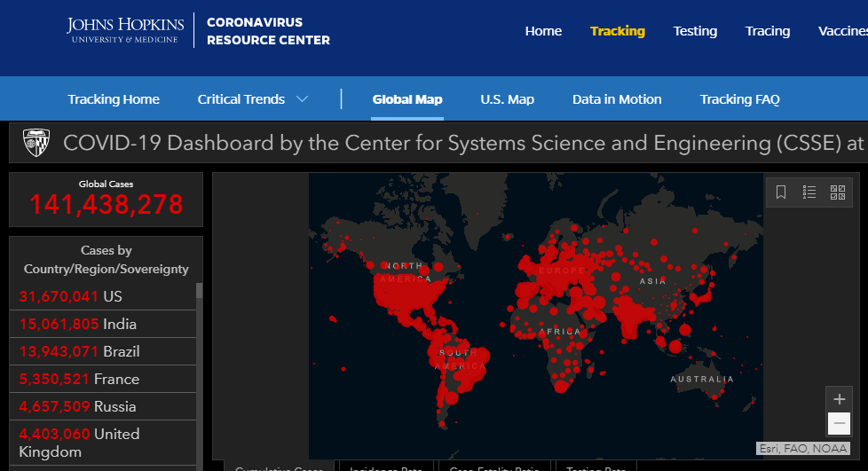Open the Testing section in top navigation
868x471 pixels.
(x=695, y=31)
